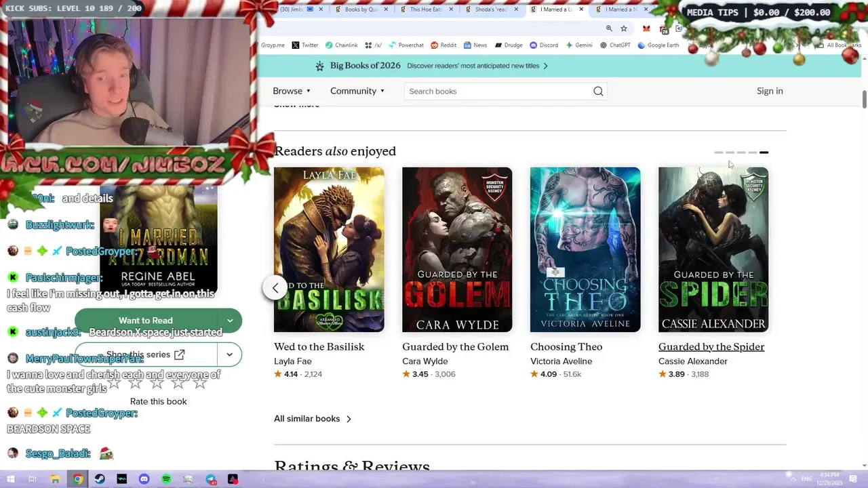
Task: Open author Cassie Alexander's page
Action: point(693,361)
